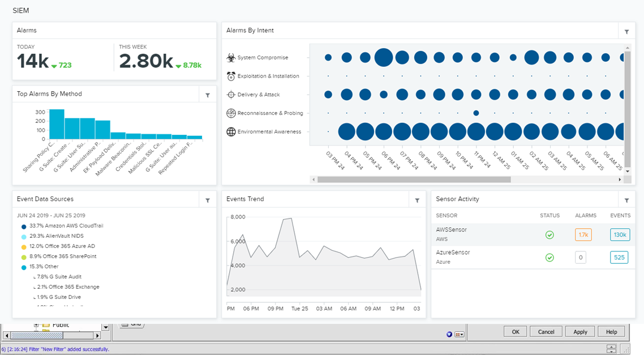Click the Environmental Awareness globe icon

click(231, 131)
